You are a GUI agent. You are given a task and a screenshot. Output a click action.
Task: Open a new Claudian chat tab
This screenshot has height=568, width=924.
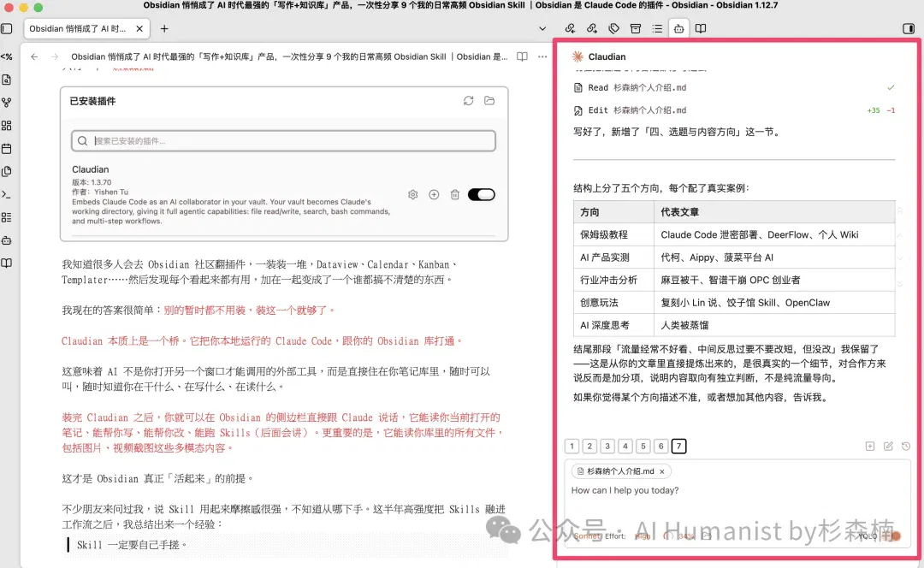870,446
